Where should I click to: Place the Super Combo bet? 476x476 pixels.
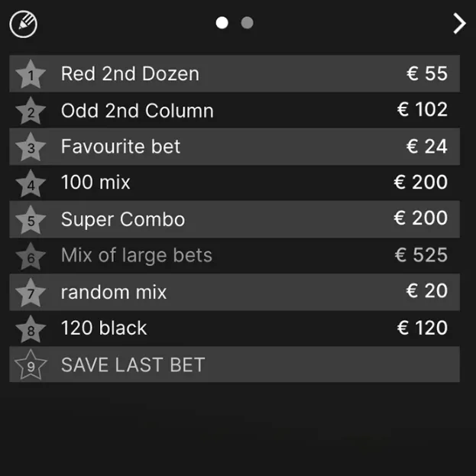coord(235,219)
